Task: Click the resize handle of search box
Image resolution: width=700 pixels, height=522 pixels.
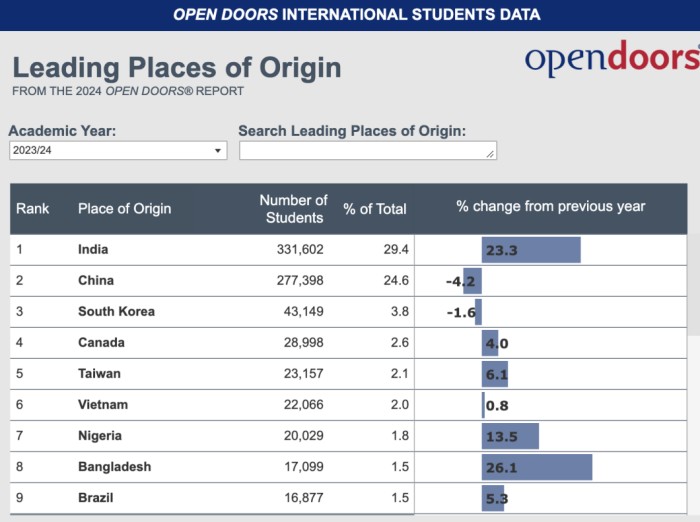Action: click(490, 154)
